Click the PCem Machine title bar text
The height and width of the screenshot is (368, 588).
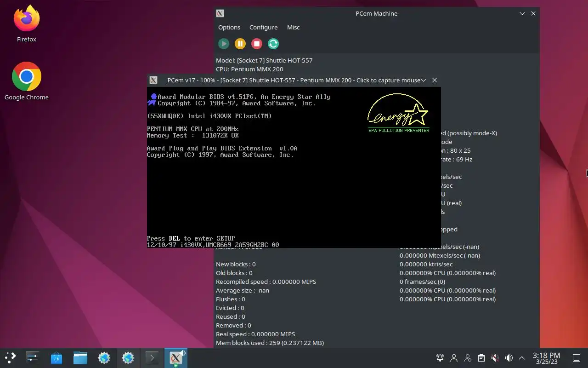(376, 13)
